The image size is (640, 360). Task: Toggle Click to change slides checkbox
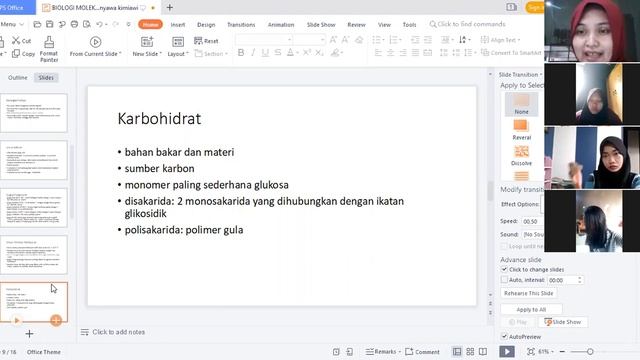pos(504,269)
